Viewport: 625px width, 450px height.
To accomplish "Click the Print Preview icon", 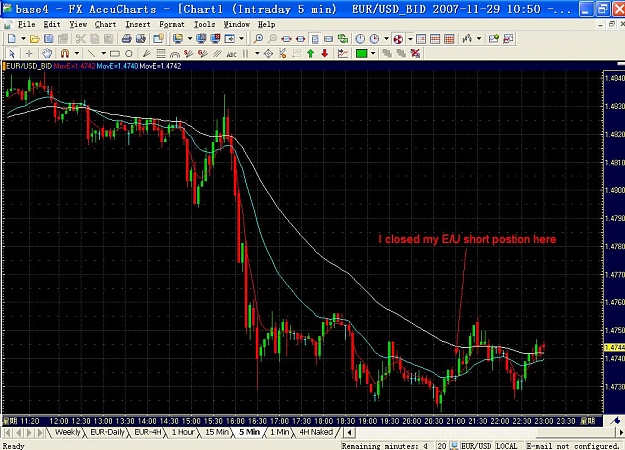I will tap(141, 39).
